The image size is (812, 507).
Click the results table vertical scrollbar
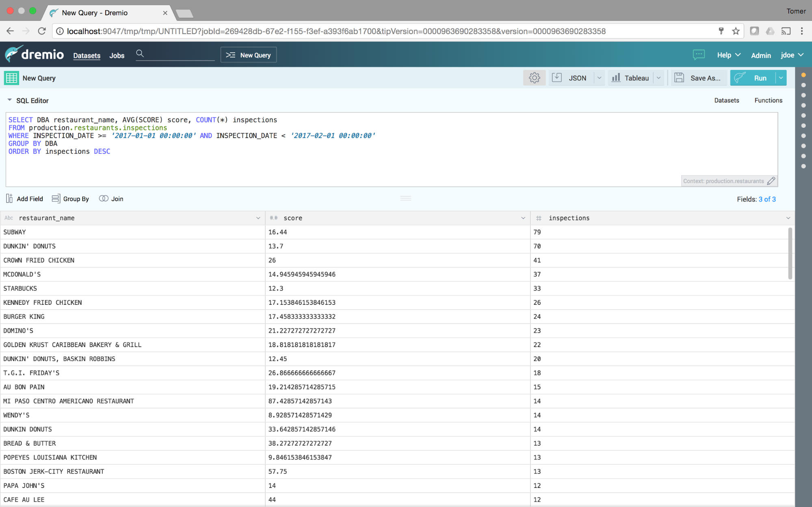pyautogui.click(x=790, y=253)
